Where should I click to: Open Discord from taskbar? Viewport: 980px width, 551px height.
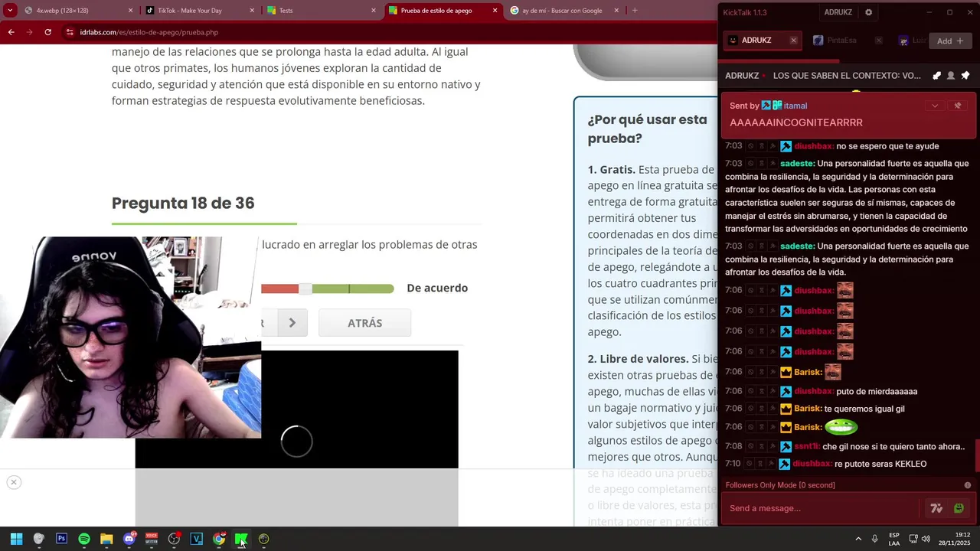(129, 539)
